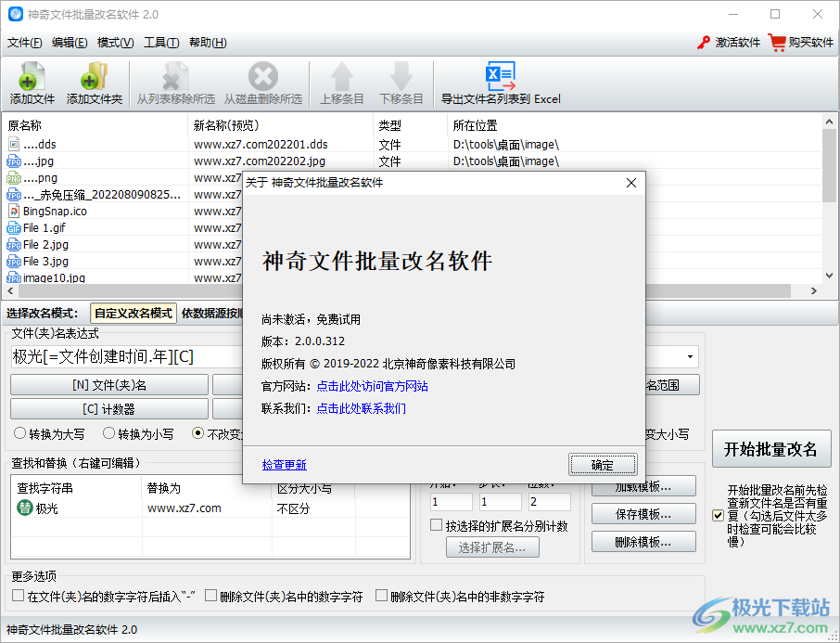Click the Start Batch Rename button

770,449
